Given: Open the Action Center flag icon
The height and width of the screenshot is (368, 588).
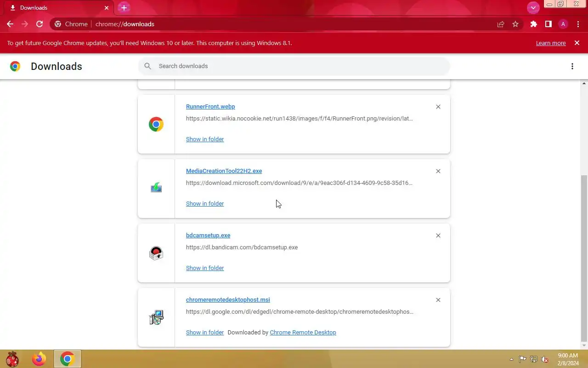Looking at the screenshot, I should (x=523, y=359).
